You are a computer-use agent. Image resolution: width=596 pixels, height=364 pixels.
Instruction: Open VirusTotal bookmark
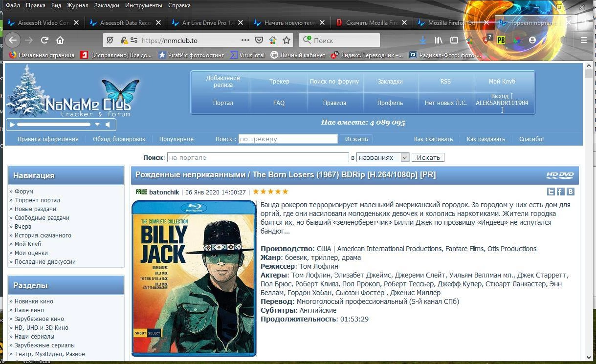[248, 55]
